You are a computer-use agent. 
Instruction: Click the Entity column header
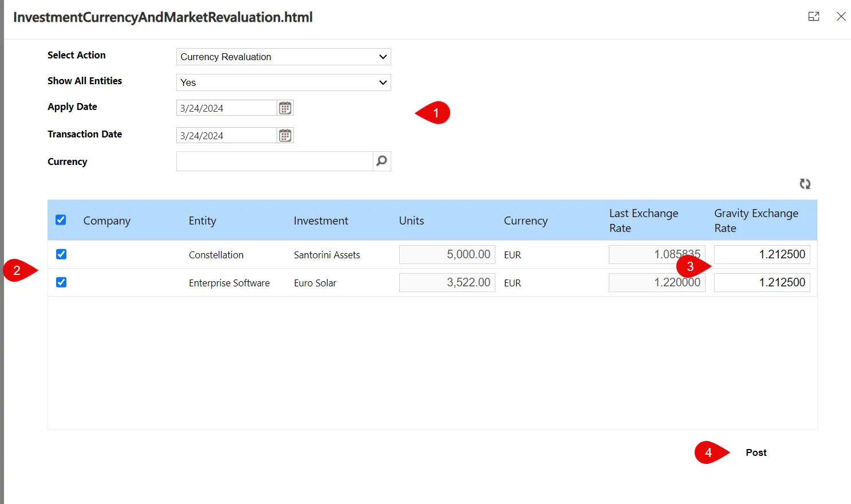click(202, 220)
